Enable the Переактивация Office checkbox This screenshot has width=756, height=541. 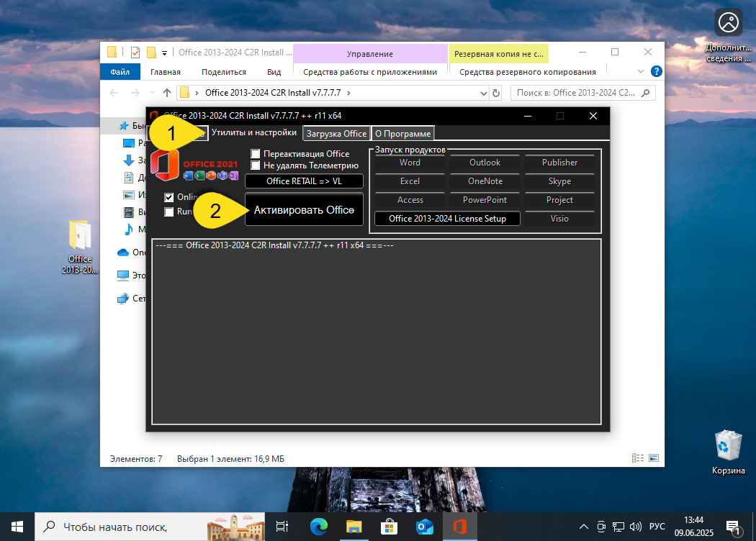pyautogui.click(x=256, y=153)
